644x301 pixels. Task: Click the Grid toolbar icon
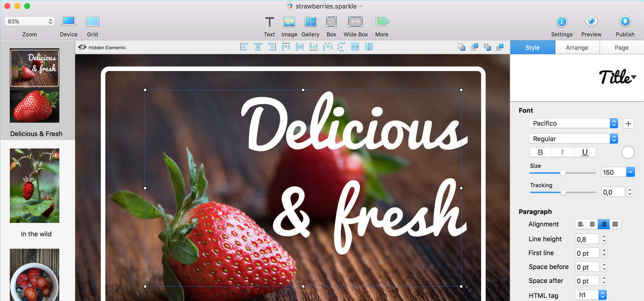click(93, 21)
